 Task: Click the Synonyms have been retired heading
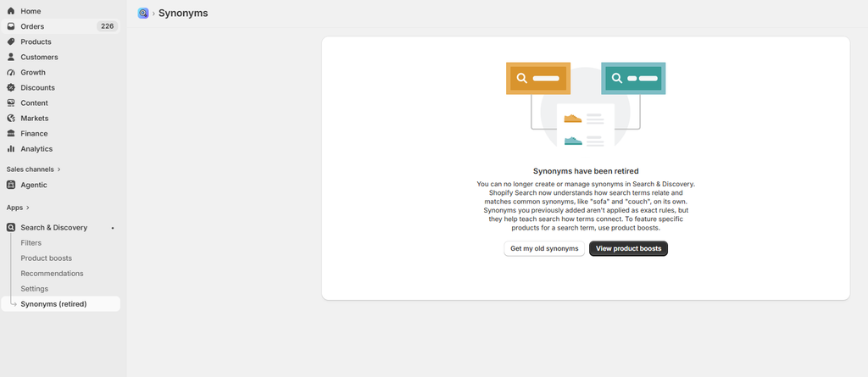586,171
